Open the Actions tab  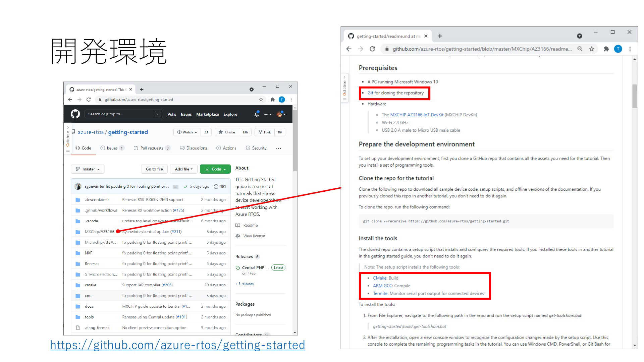pyautogui.click(x=226, y=148)
